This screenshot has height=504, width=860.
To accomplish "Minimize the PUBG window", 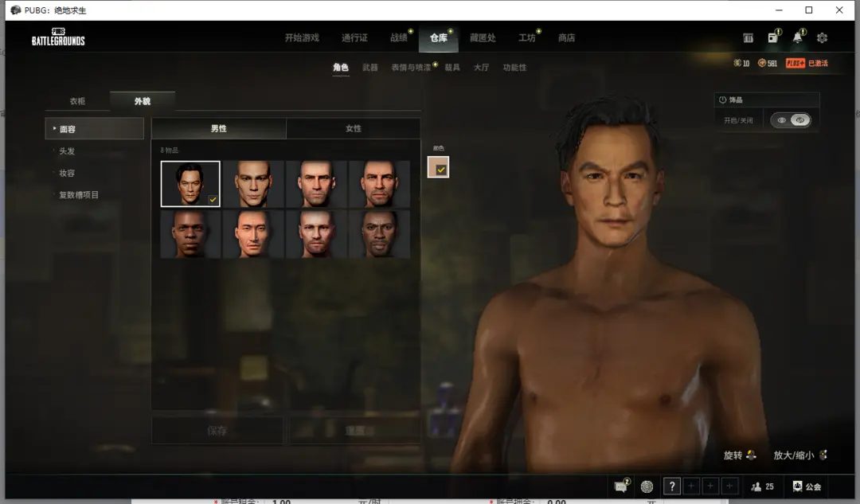I will (x=779, y=10).
